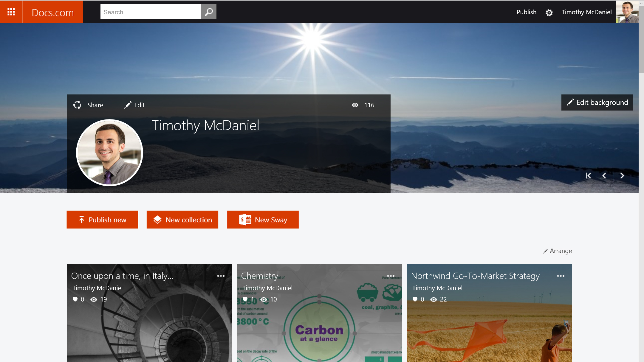The height and width of the screenshot is (362, 644).
Task: Toggle visibility eye icon on profile
Action: pyautogui.click(x=355, y=105)
